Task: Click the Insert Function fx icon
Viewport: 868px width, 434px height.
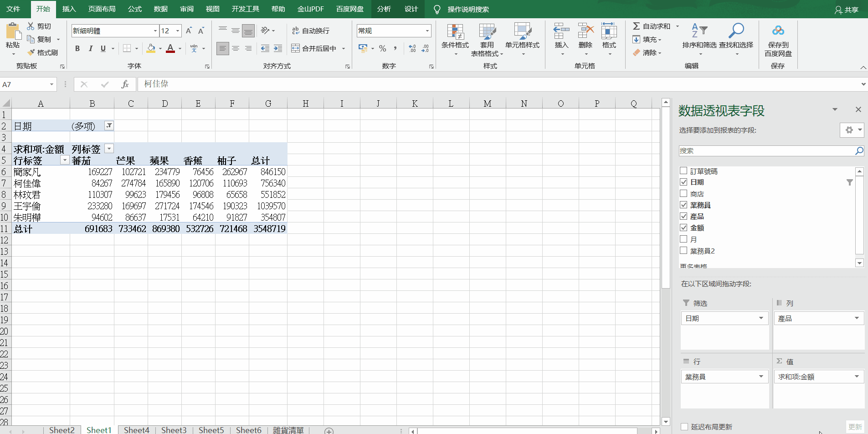Action: pyautogui.click(x=125, y=84)
